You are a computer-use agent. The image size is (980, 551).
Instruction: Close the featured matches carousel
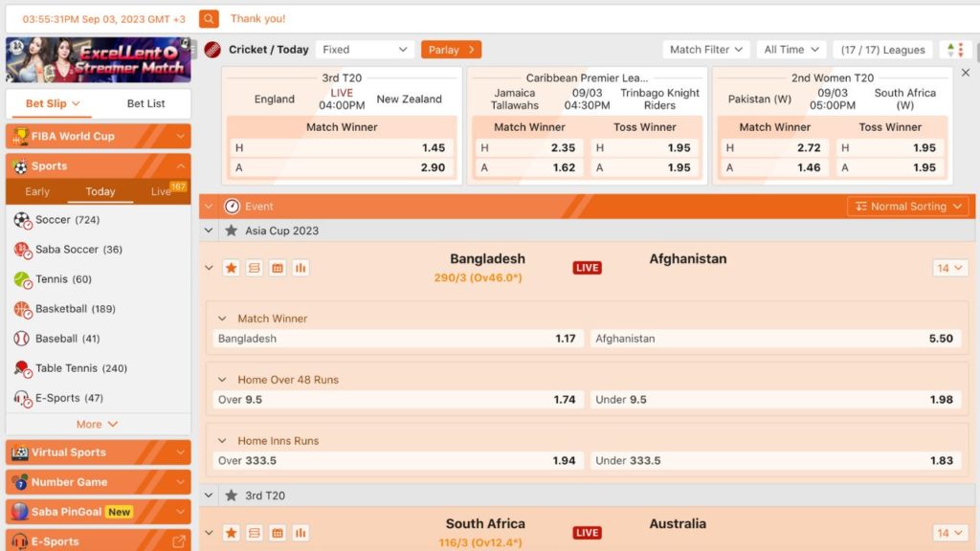point(966,73)
